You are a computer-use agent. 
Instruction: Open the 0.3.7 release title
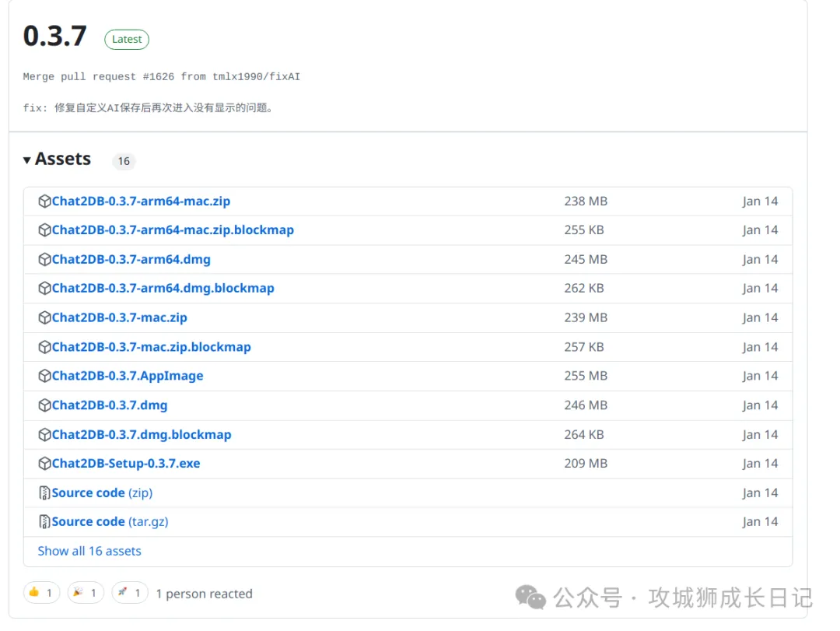(x=55, y=37)
